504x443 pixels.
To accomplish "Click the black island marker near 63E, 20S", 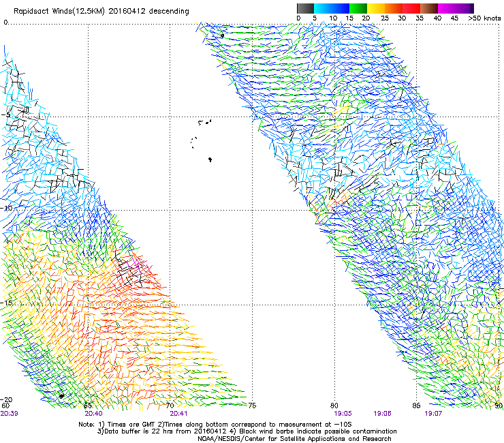I will pyautogui.click(x=61, y=396).
